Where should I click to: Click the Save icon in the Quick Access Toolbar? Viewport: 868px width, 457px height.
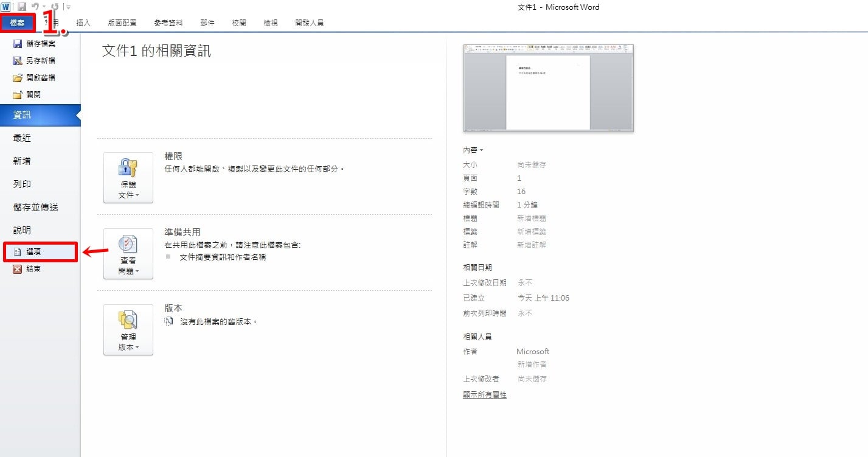(22, 7)
